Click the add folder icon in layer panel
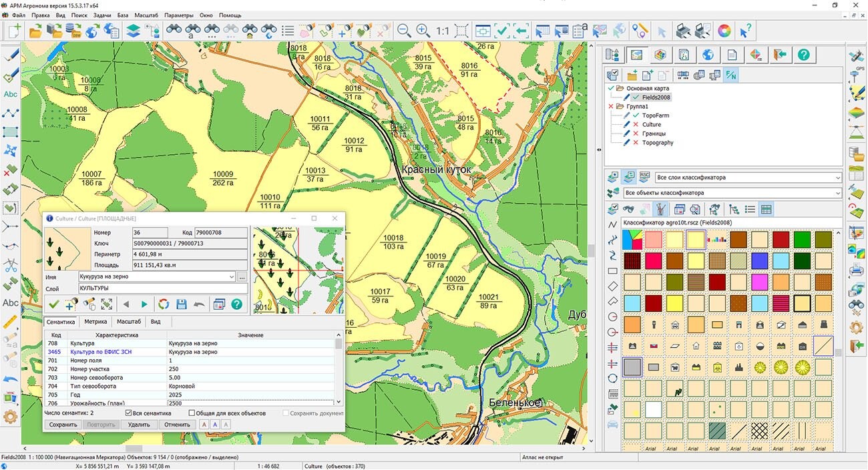 point(631,75)
